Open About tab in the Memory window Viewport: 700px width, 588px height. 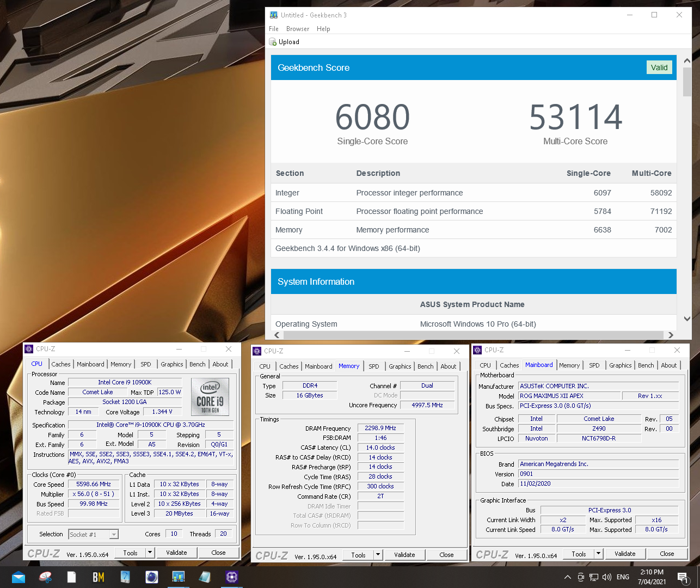(x=449, y=366)
